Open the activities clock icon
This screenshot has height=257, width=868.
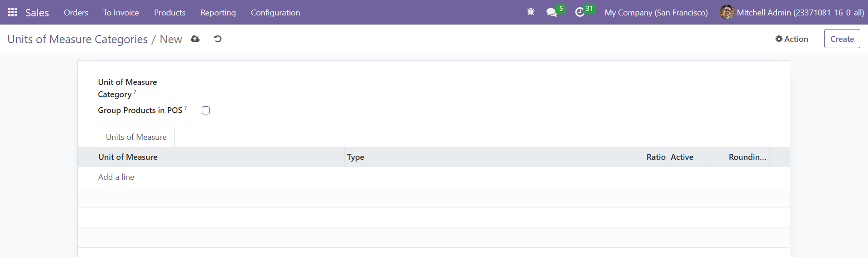pyautogui.click(x=580, y=12)
